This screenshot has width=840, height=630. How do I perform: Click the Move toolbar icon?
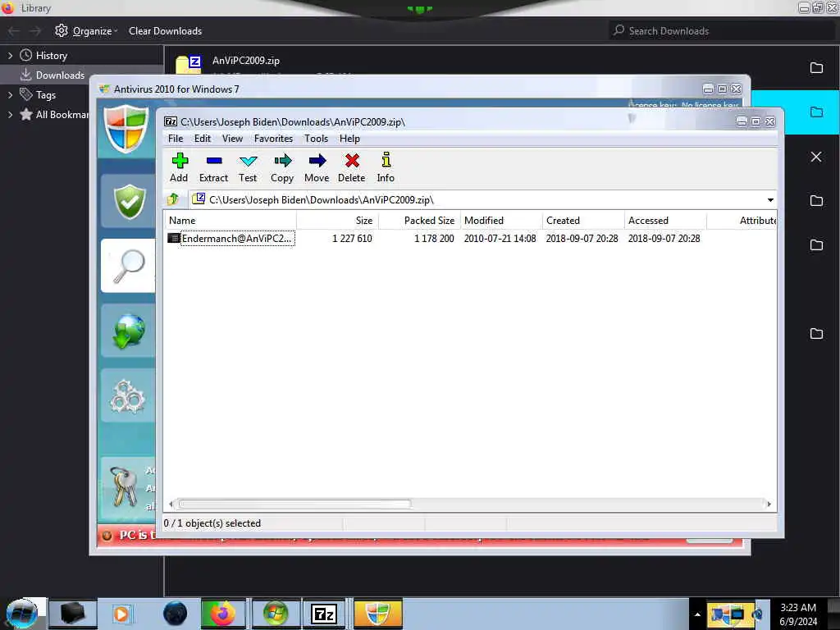point(317,167)
